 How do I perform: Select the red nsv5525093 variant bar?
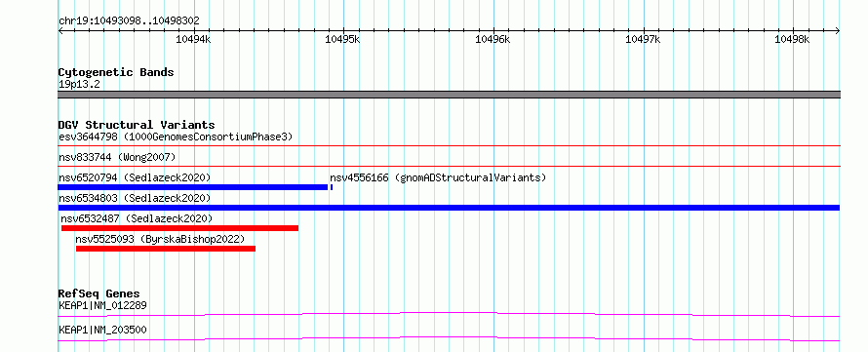pos(166,249)
